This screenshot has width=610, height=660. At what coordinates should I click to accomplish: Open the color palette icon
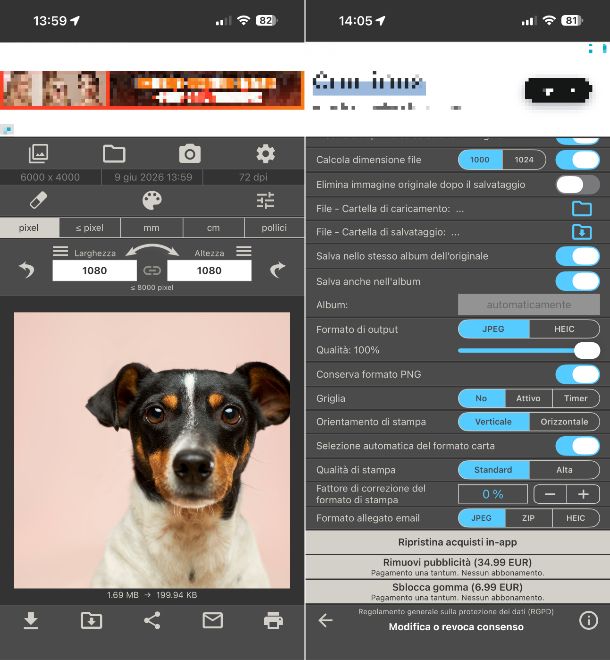click(x=152, y=200)
